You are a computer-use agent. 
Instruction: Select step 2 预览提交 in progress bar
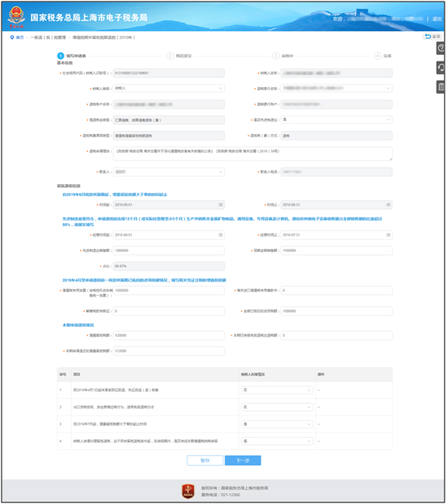click(x=180, y=56)
